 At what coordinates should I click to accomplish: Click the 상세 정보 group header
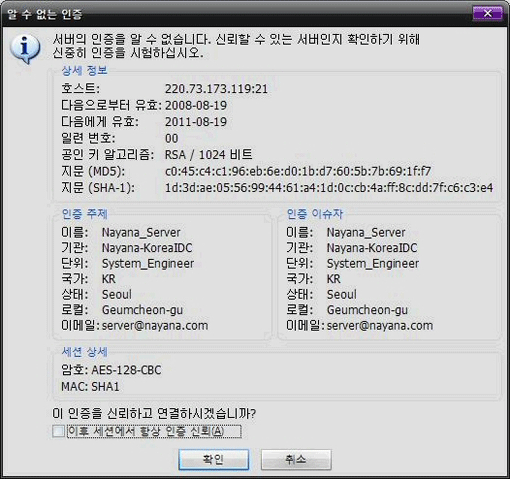(x=85, y=70)
